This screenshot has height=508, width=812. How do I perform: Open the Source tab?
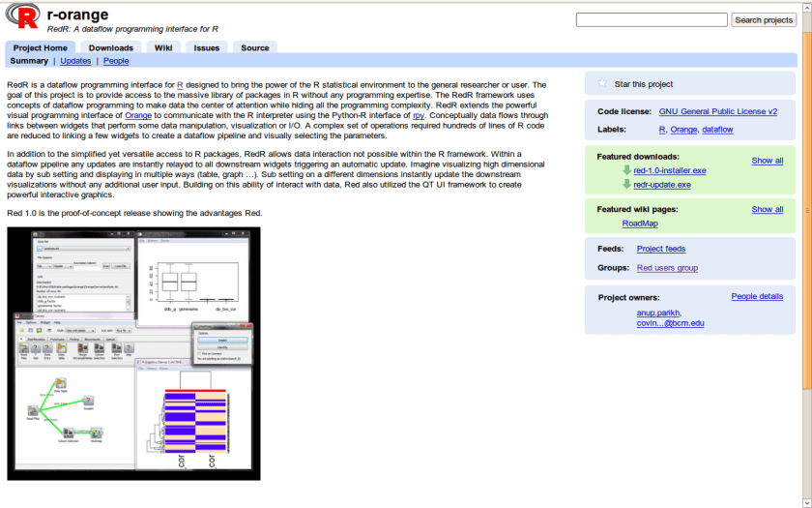point(254,47)
